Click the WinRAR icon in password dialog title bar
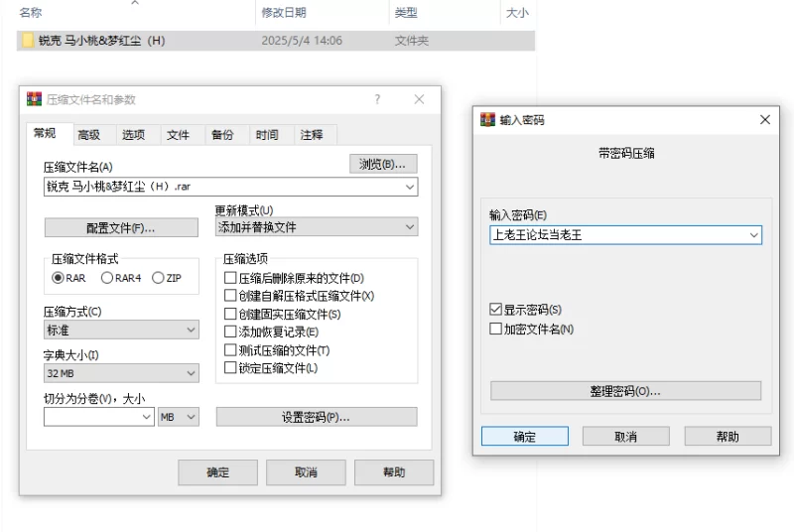Image resolution: width=794 pixels, height=532 pixels. tap(487, 119)
